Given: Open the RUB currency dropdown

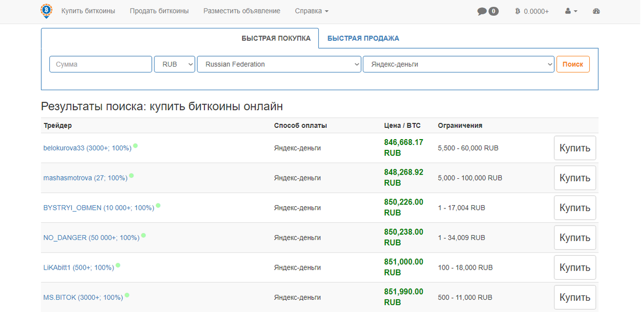Looking at the screenshot, I should click(x=174, y=64).
